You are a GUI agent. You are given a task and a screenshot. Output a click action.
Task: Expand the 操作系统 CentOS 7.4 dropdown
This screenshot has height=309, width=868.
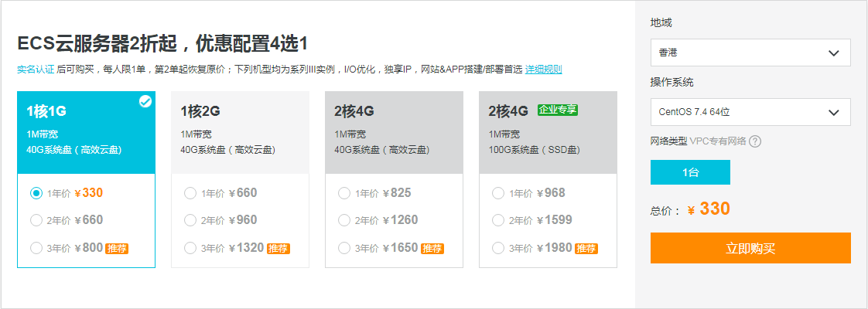(750, 112)
